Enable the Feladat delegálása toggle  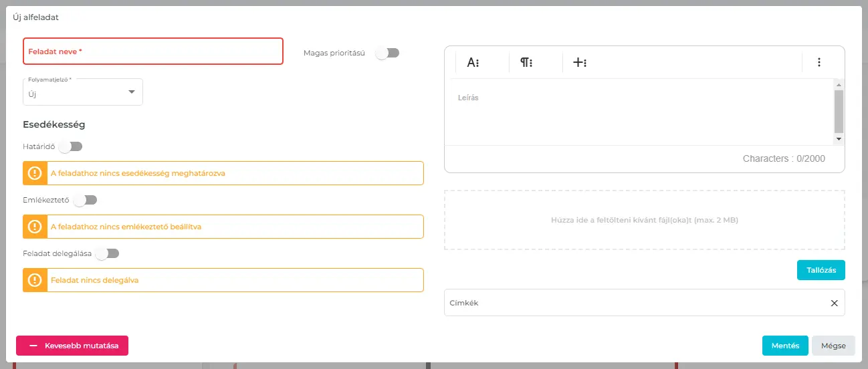[x=107, y=253]
